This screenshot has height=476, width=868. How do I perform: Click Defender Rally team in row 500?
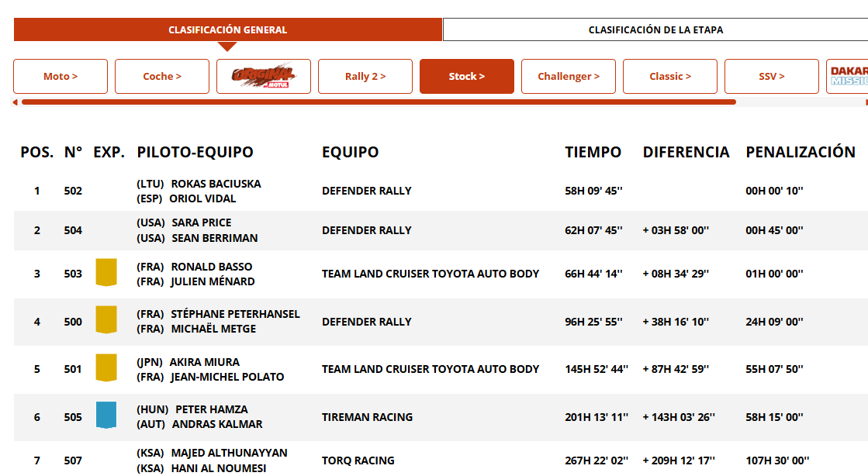click(366, 323)
